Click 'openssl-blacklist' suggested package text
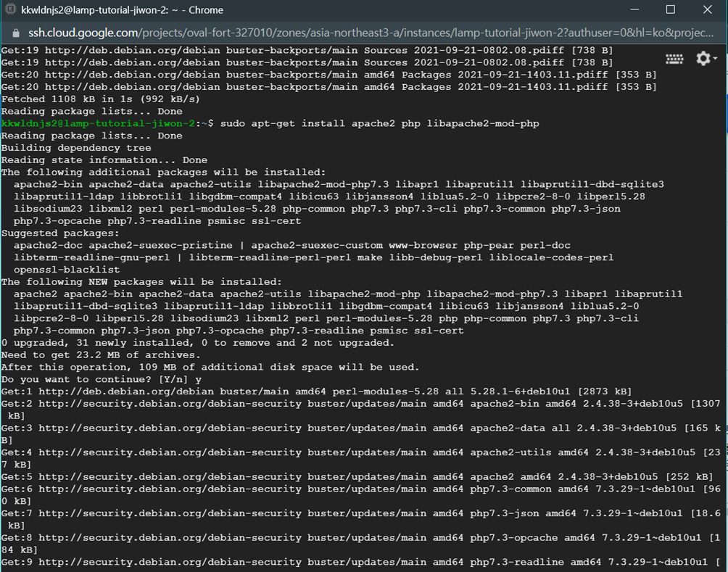This screenshot has width=728, height=572. (x=67, y=270)
